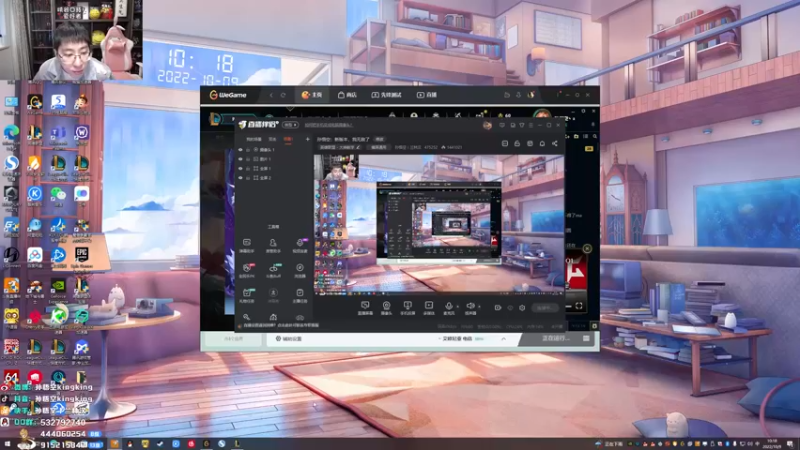This screenshot has width=800, height=450.
Task: Click the lock icon in stream toolbar
Action: (517, 144)
